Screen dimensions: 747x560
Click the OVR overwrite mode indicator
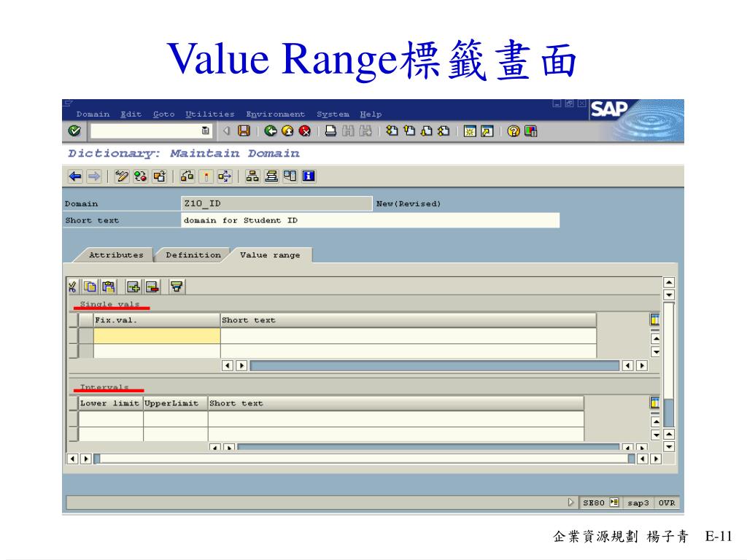(x=667, y=503)
